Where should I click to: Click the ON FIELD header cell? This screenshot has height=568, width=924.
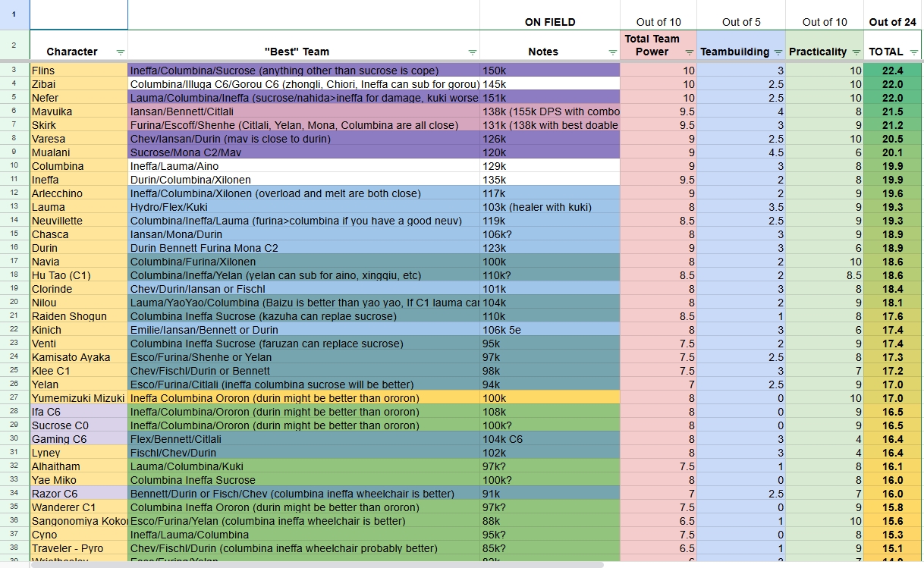550,15
